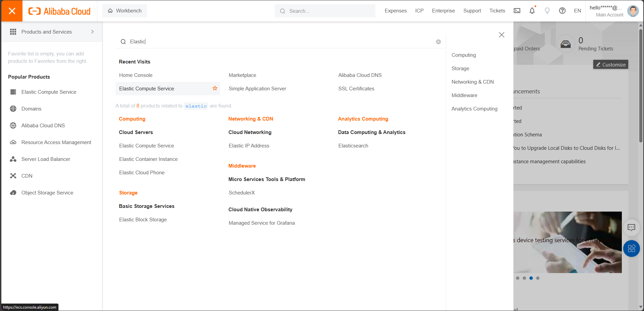Viewport: 644px width, 311px height.
Task: Click the Object Storage Service icon
Action: pyautogui.click(x=13, y=193)
